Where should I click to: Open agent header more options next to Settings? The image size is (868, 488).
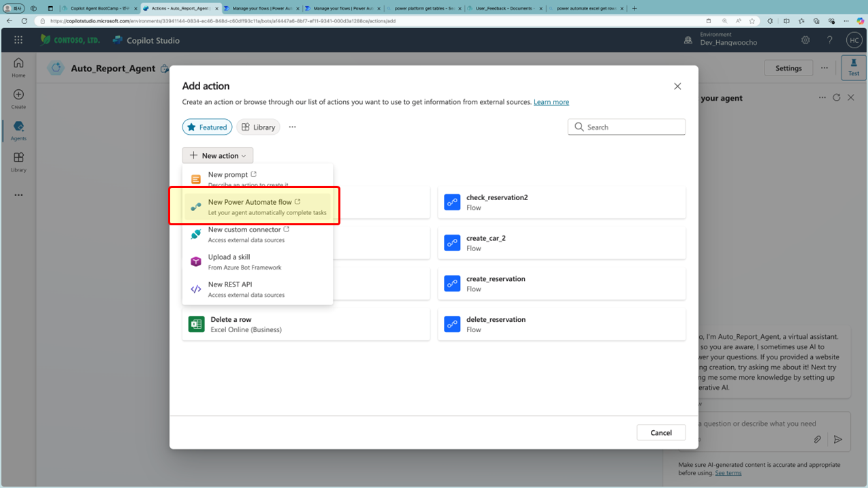[x=824, y=68]
